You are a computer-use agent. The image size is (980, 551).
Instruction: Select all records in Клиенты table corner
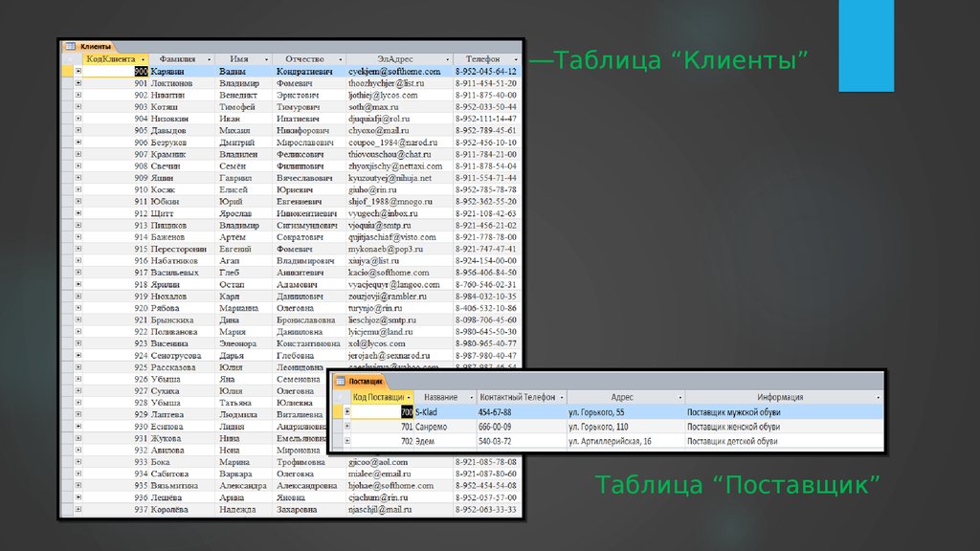pos(68,59)
